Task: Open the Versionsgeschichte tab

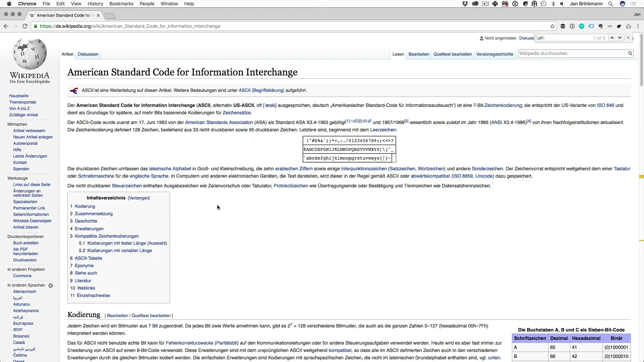Action: 495,54
